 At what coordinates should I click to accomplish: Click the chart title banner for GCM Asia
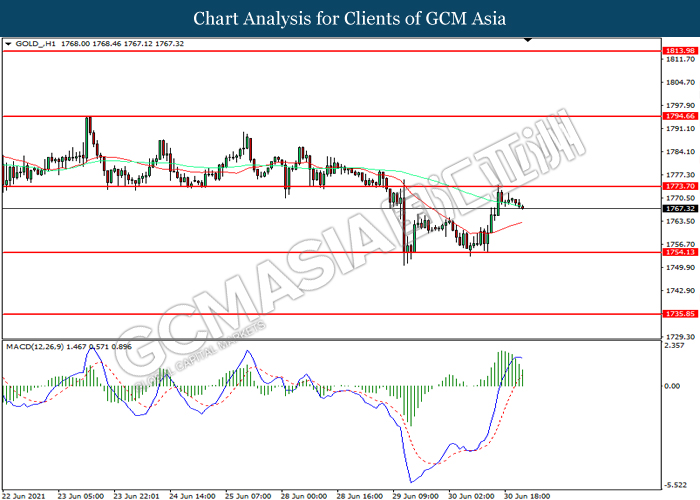click(x=350, y=18)
